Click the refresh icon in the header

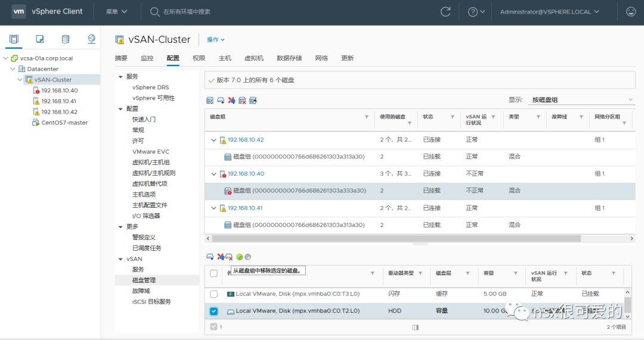tap(445, 11)
